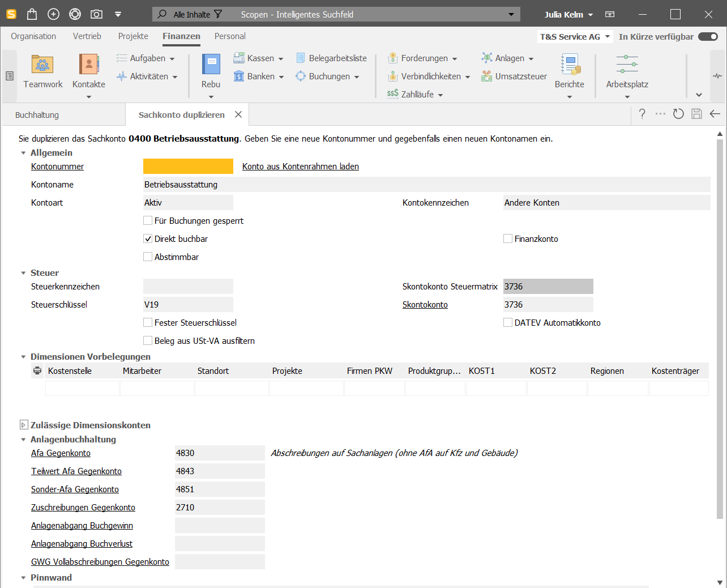Click the save diskette icon
Image resolution: width=727 pixels, height=588 pixels.
pos(696,114)
